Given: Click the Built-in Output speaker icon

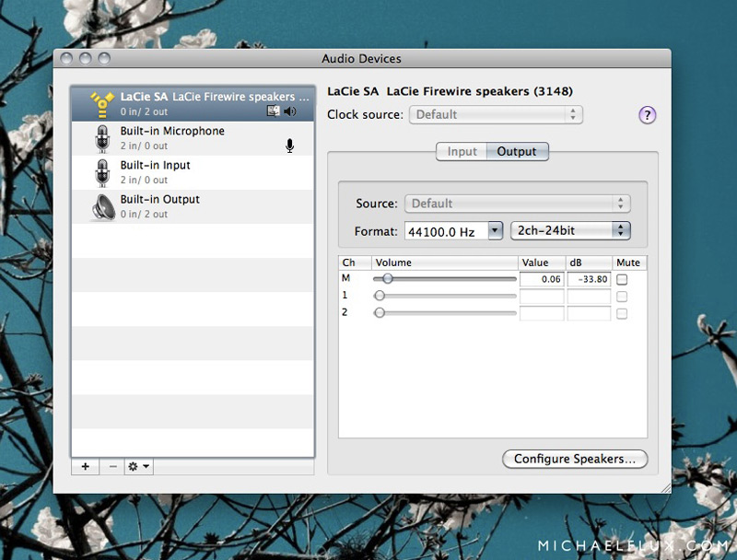Looking at the screenshot, I should click(103, 206).
